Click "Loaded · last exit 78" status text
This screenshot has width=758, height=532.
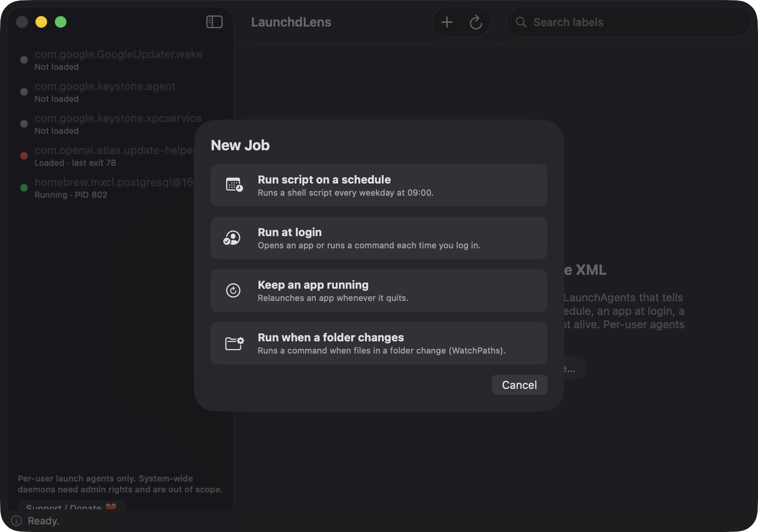75,163
